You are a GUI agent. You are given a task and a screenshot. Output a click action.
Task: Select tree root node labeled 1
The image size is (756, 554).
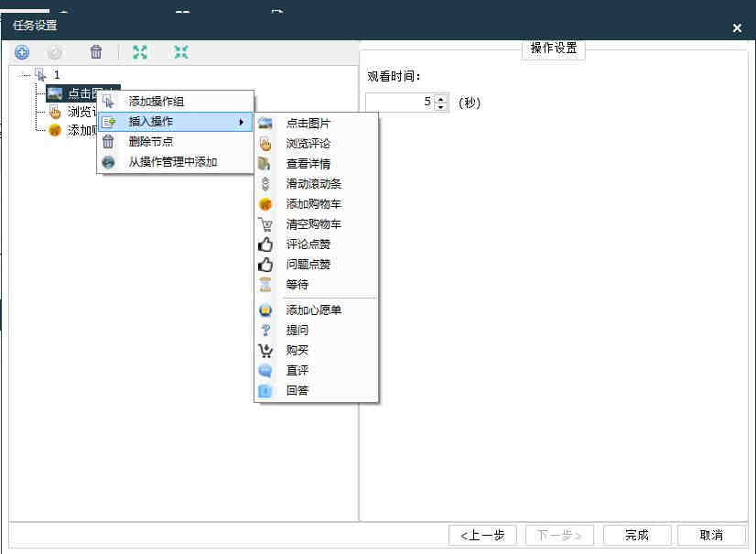[57, 75]
